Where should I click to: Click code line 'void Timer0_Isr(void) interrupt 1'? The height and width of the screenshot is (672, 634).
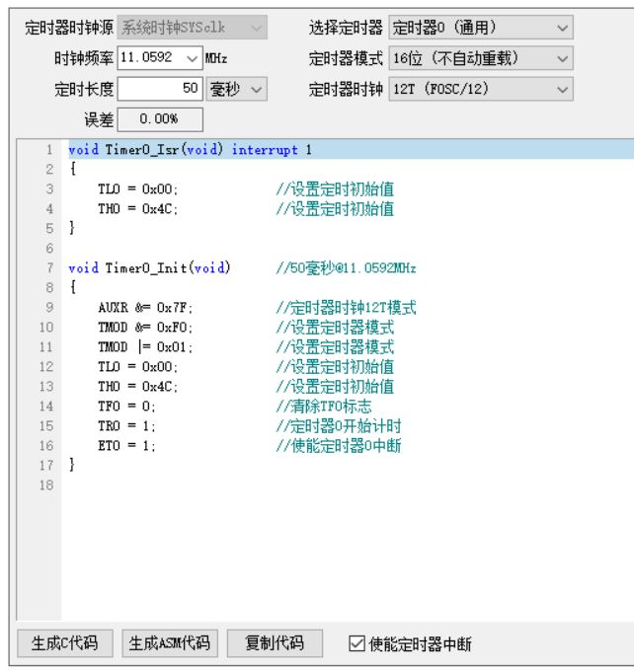pos(190,150)
